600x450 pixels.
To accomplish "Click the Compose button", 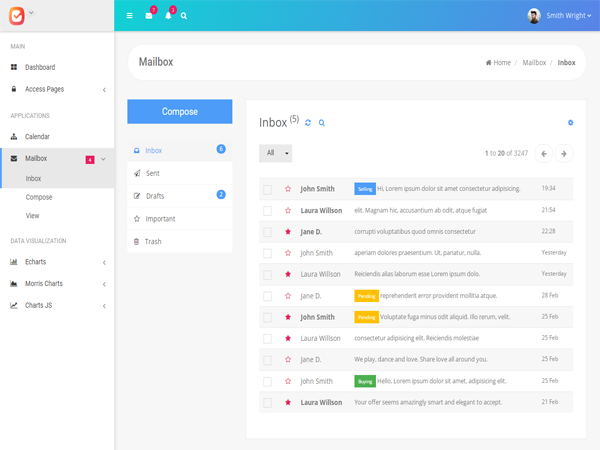I will [x=180, y=112].
